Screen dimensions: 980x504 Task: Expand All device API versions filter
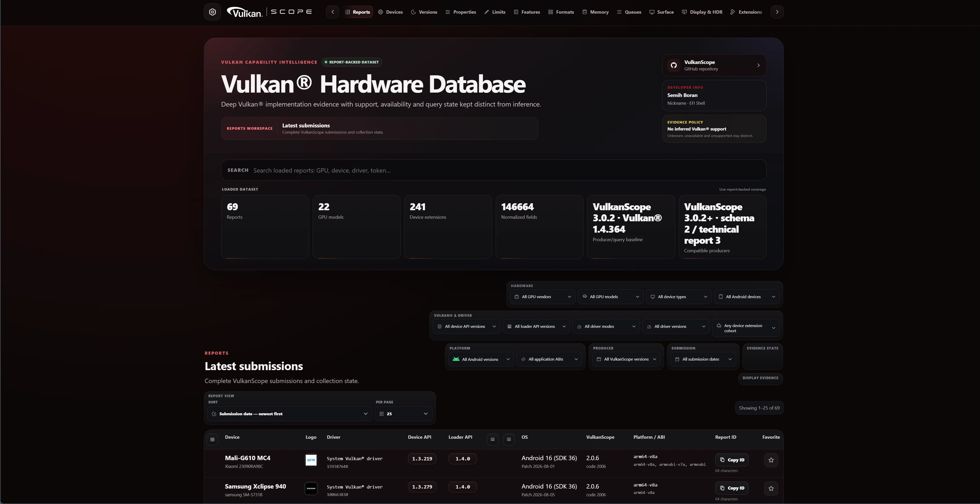tap(466, 326)
